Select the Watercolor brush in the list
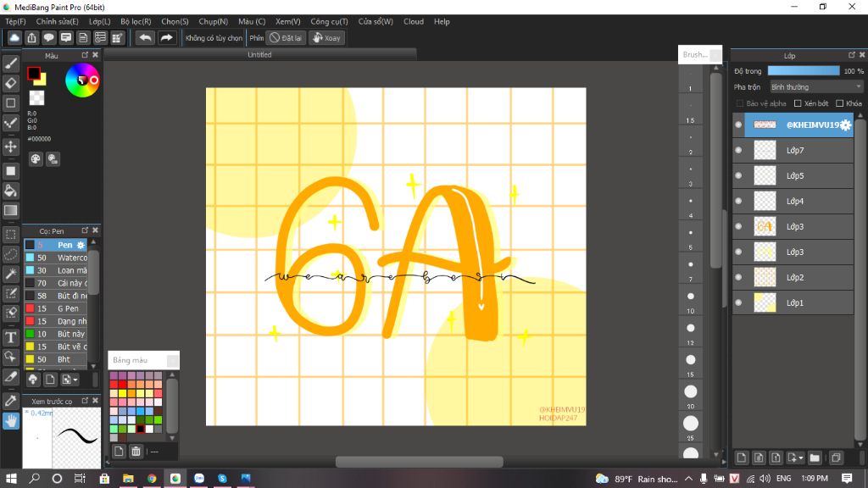 click(x=55, y=258)
